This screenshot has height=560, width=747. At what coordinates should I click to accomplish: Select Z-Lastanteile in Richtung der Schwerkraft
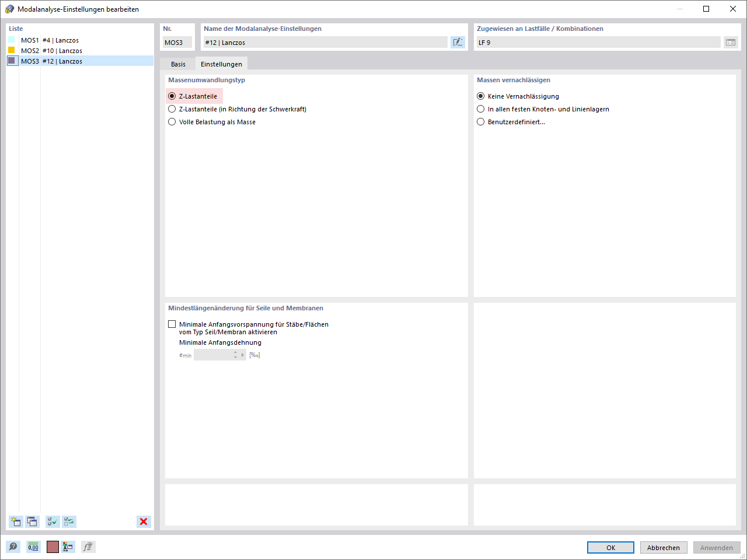tap(237, 109)
